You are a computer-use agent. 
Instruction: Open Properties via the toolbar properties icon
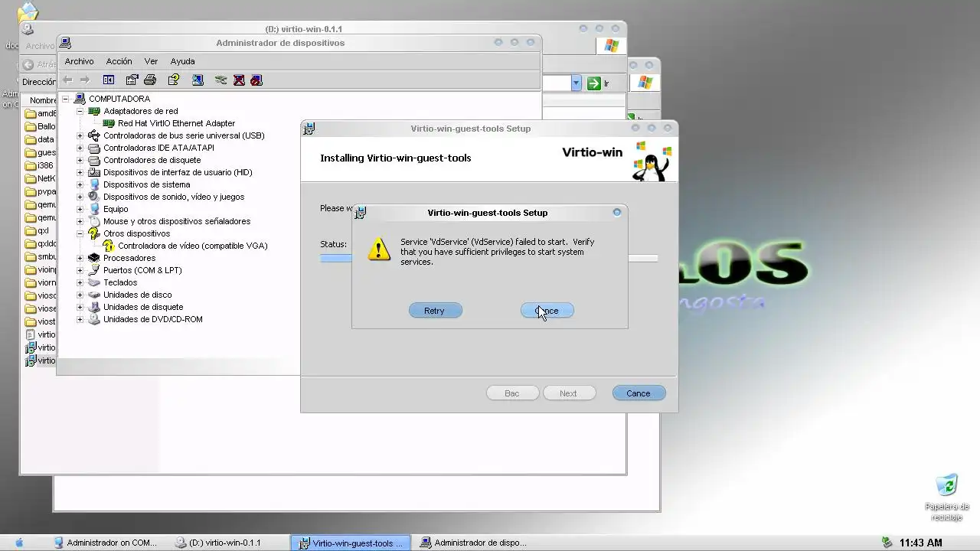132,80
